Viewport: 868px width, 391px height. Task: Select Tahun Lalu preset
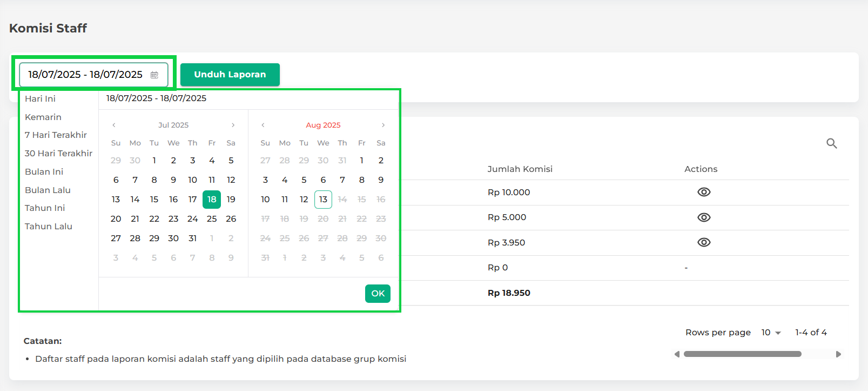point(49,226)
